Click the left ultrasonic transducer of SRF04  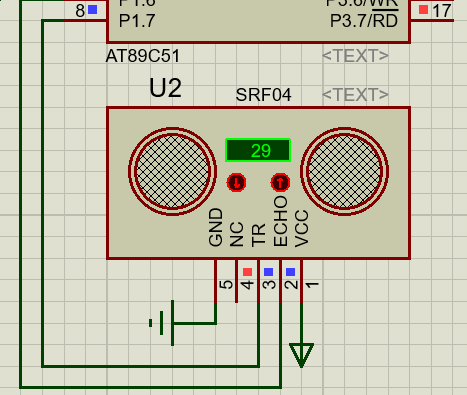tap(172, 171)
